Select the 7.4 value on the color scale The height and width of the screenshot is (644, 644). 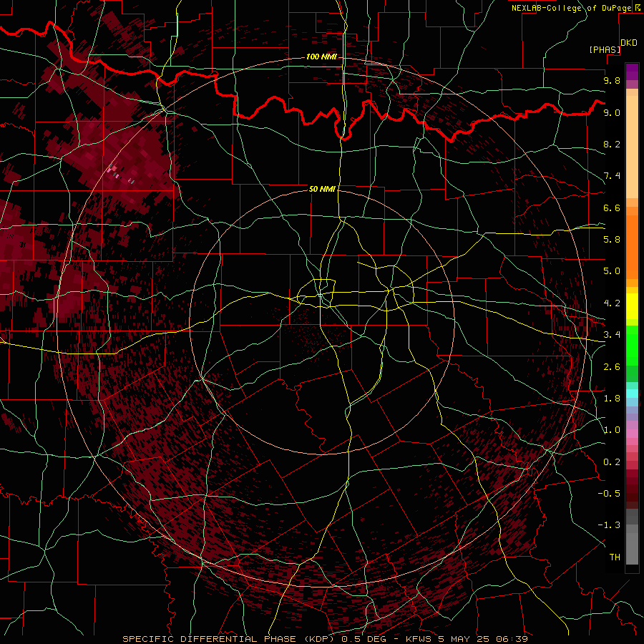pyautogui.click(x=612, y=176)
